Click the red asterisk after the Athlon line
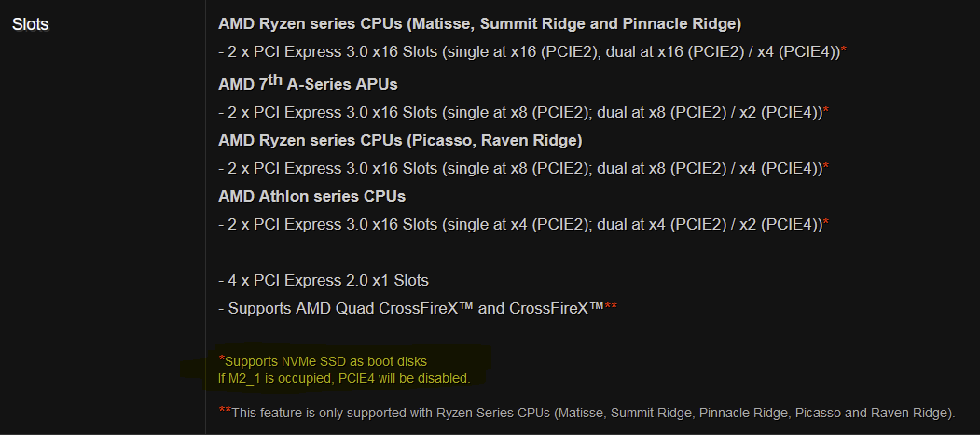The width and height of the screenshot is (980, 435). pos(826,225)
